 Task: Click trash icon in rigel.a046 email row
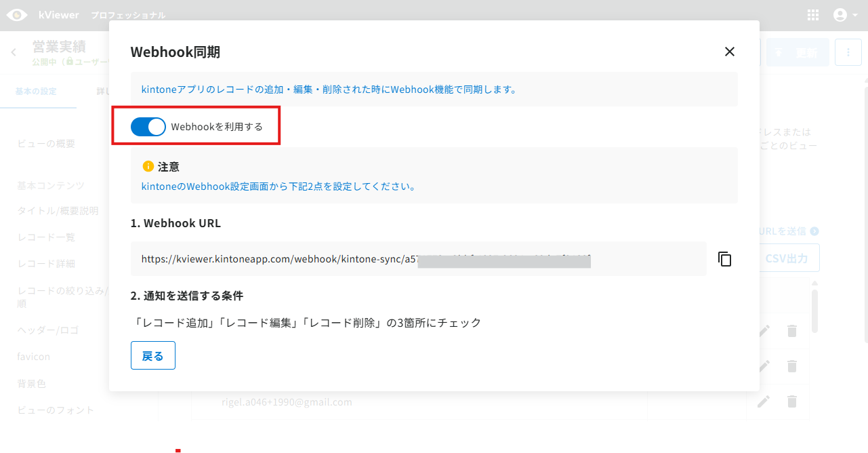click(x=791, y=401)
